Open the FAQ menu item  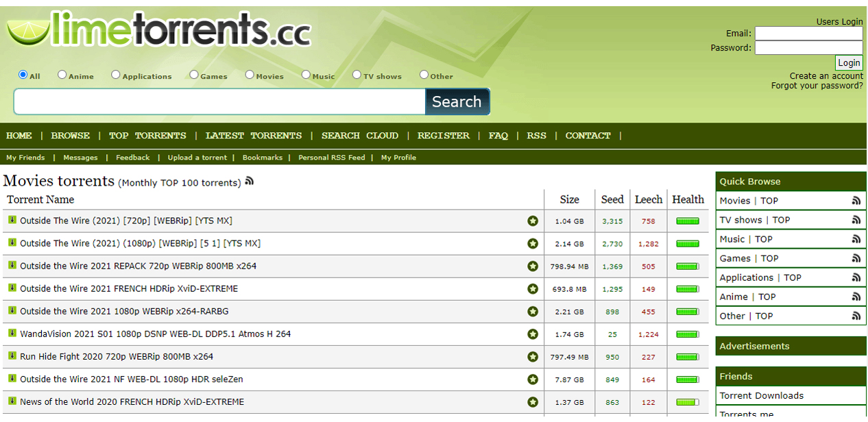pyautogui.click(x=498, y=136)
